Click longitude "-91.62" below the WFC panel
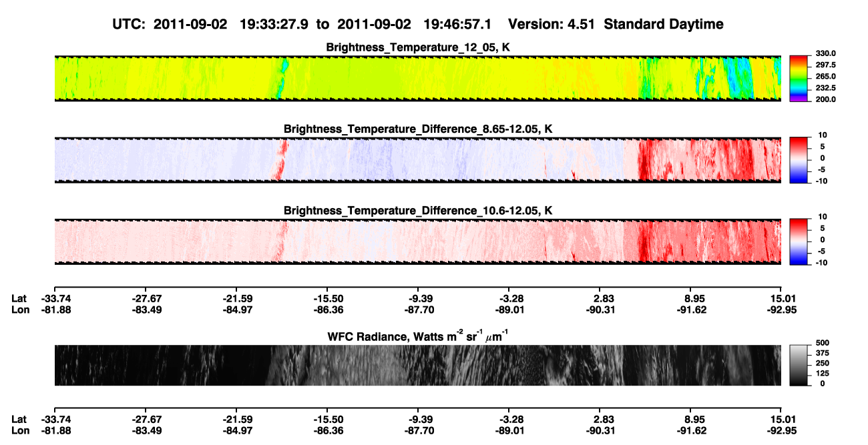The image size is (868, 445). 690,430
